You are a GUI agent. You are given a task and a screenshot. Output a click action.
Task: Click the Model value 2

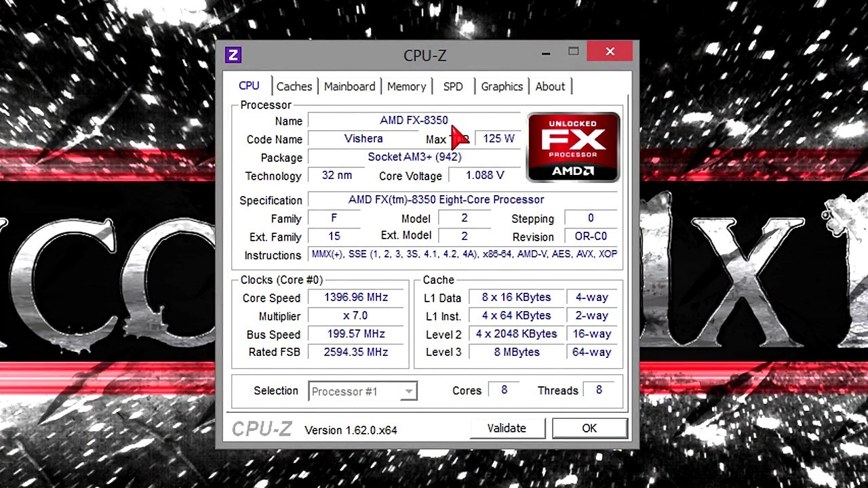[x=465, y=218]
